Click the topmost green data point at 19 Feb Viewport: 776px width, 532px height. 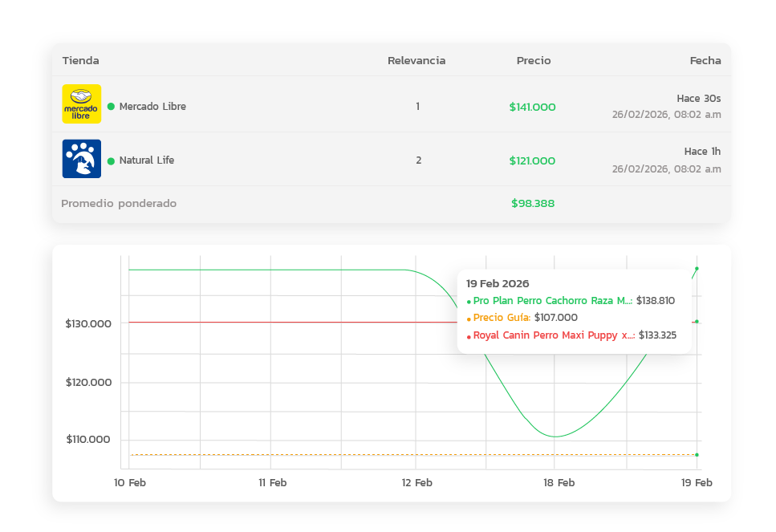click(x=697, y=269)
